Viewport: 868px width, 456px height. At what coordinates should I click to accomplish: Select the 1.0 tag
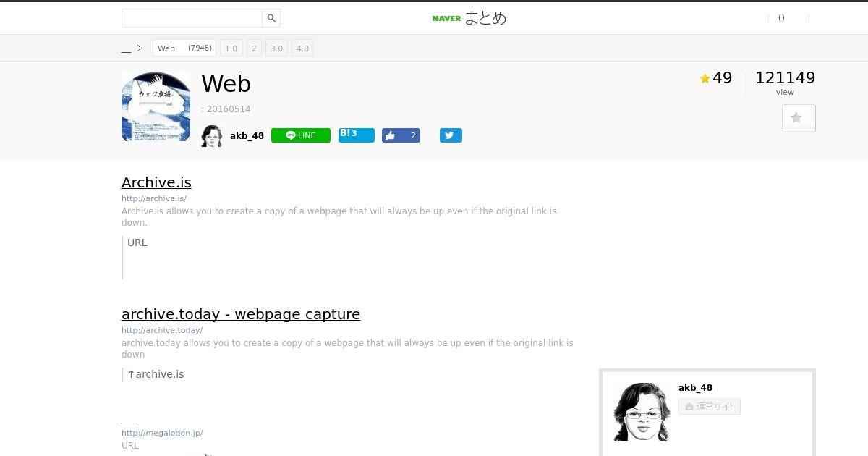click(x=231, y=48)
